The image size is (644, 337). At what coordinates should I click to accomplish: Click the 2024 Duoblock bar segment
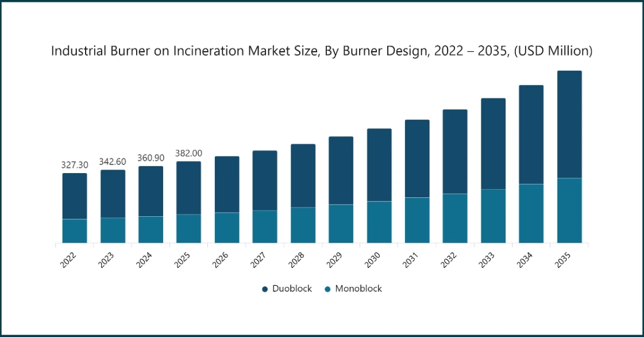point(151,192)
